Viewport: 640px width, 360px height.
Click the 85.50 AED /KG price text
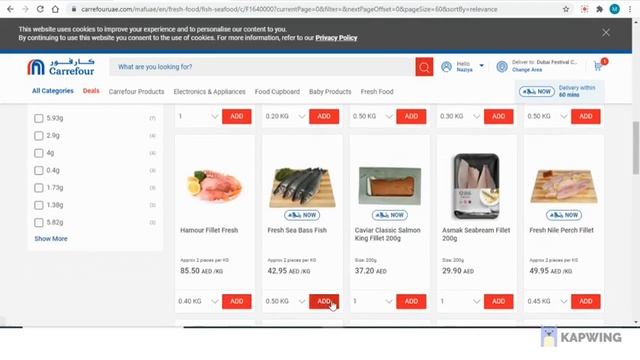(x=201, y=271)
